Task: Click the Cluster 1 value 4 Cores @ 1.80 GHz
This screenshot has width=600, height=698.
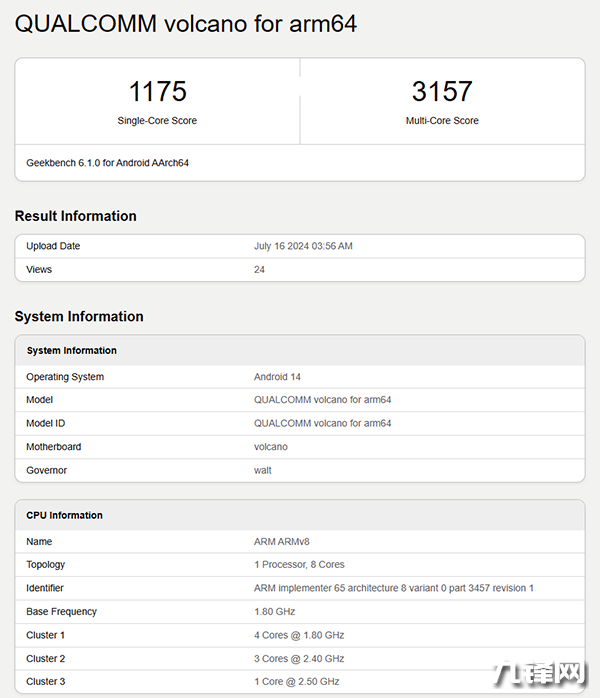Action: click(x=299, y=635)
